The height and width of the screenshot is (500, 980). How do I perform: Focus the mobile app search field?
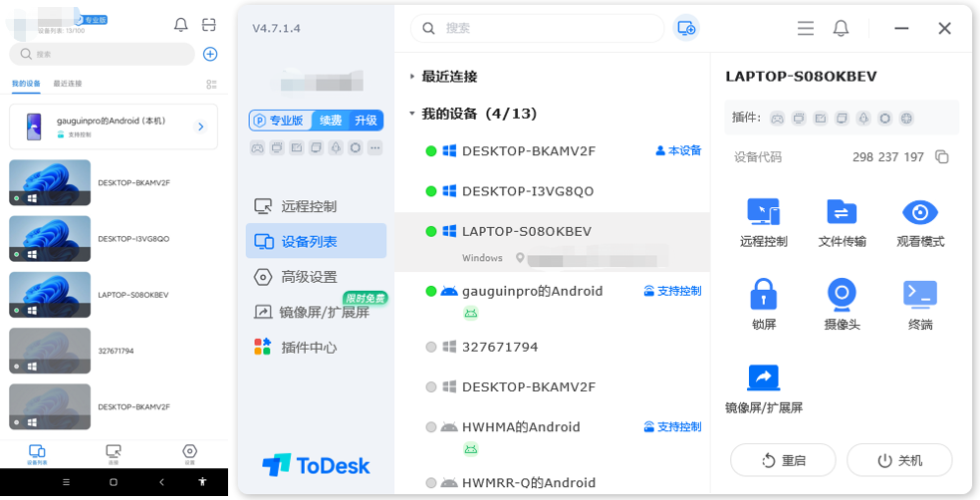tap(102, 55)
